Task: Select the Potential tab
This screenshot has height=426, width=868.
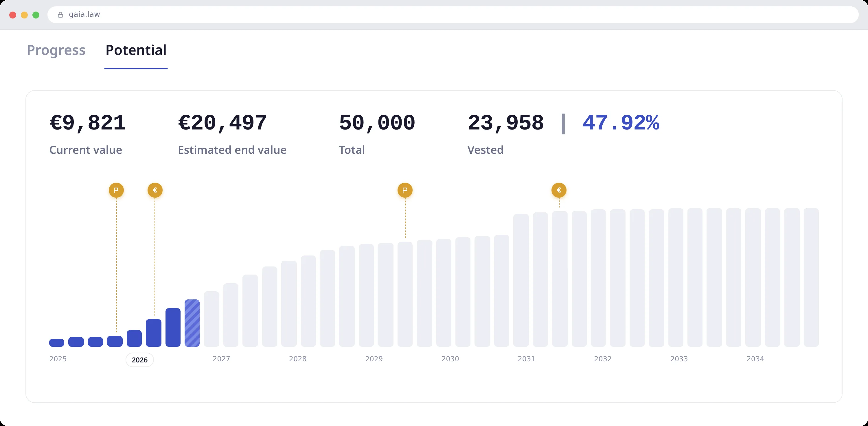Action: (x=136, y=50)
